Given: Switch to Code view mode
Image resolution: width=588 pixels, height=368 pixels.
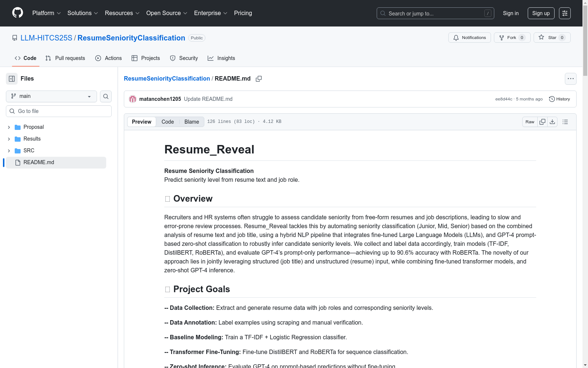Looking at the screenshot, I should (x=168, y=122).
